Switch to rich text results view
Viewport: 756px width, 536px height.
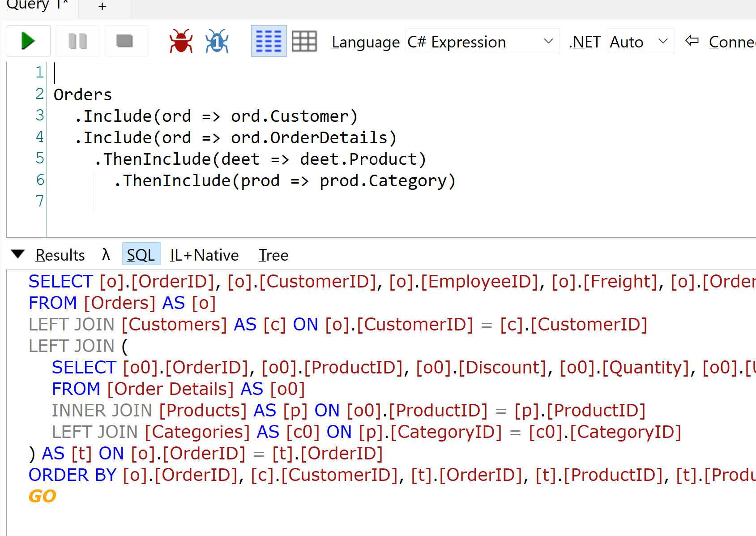tap(269, 41)
